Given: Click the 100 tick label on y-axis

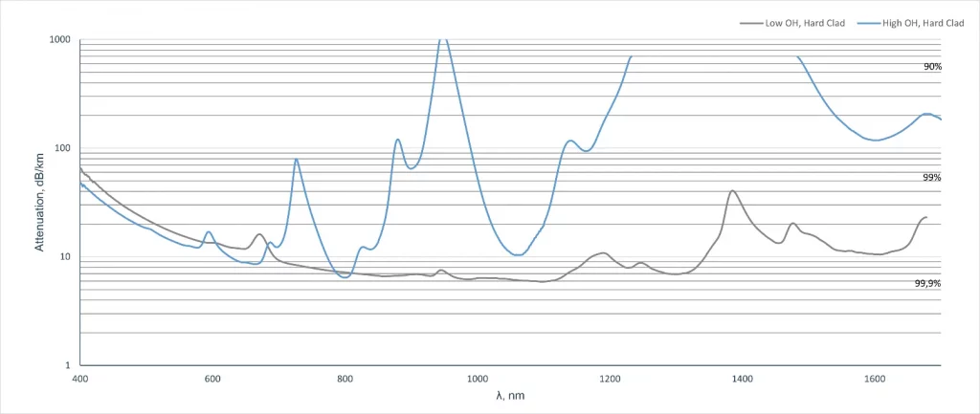Looking at the screenshot, I should tap(62, 148).
